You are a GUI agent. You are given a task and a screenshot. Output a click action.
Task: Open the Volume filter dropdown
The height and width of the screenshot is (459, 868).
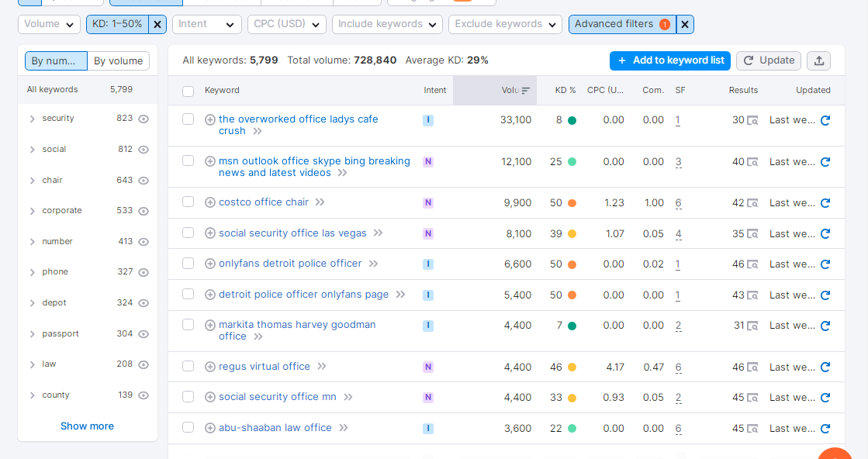point(49,24)
